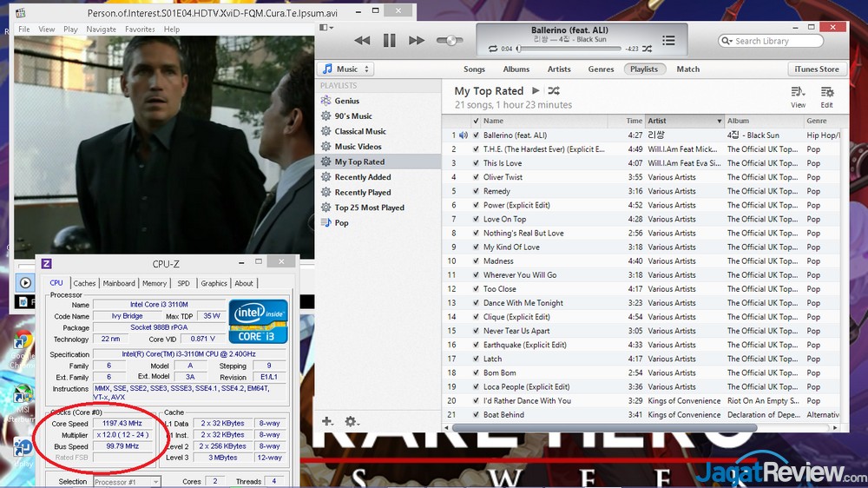
Task: Pause the currently playing song in iTunes
Action: pos(389,41)
